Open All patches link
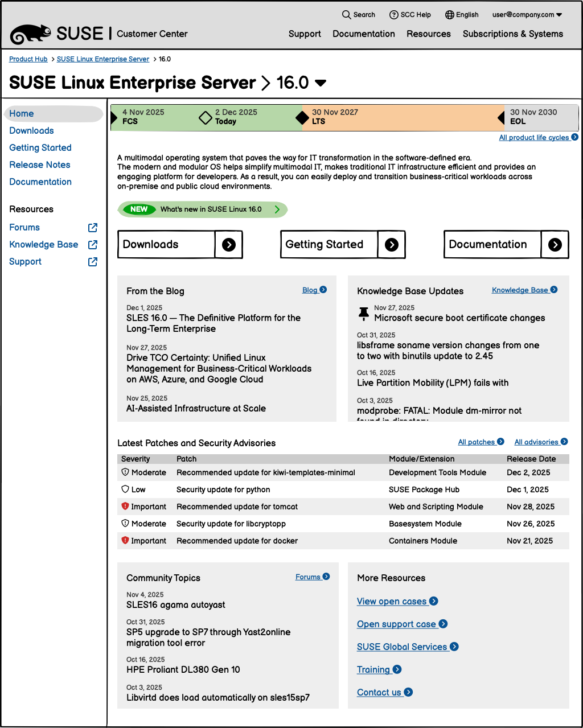Viewport: 583px width, 728px height. click(481, 442)
